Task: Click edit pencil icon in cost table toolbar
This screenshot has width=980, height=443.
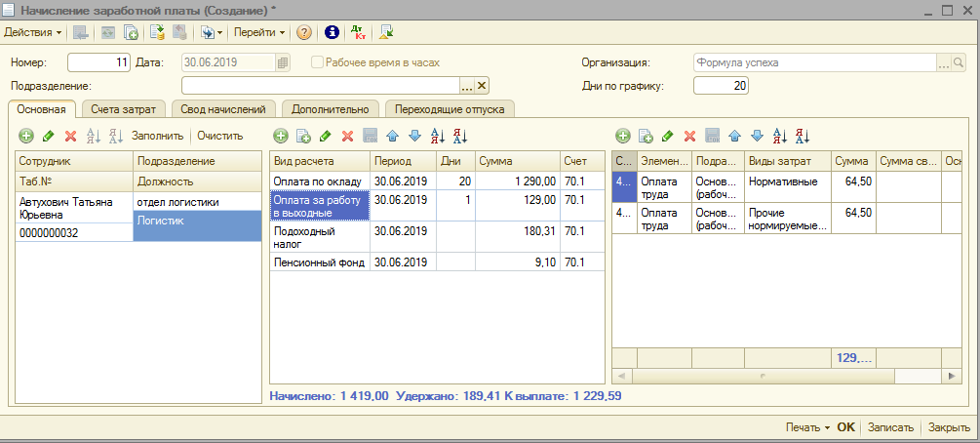Action: pos(668,136)
